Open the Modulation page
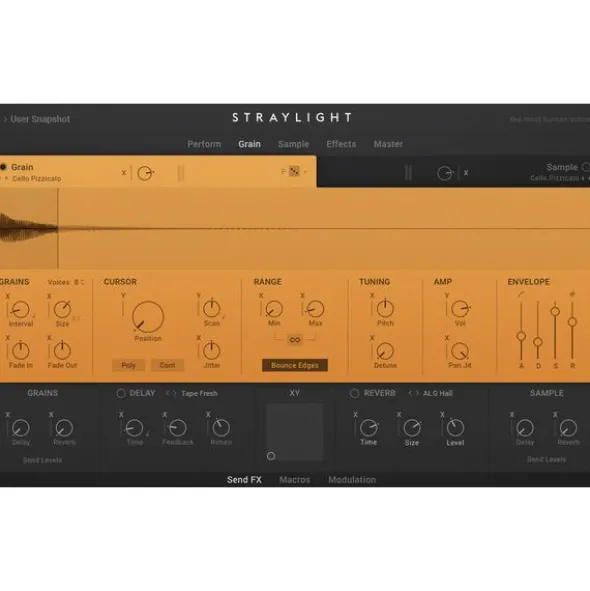Viewport: 590px width, 591px height. tap(352, 479)
